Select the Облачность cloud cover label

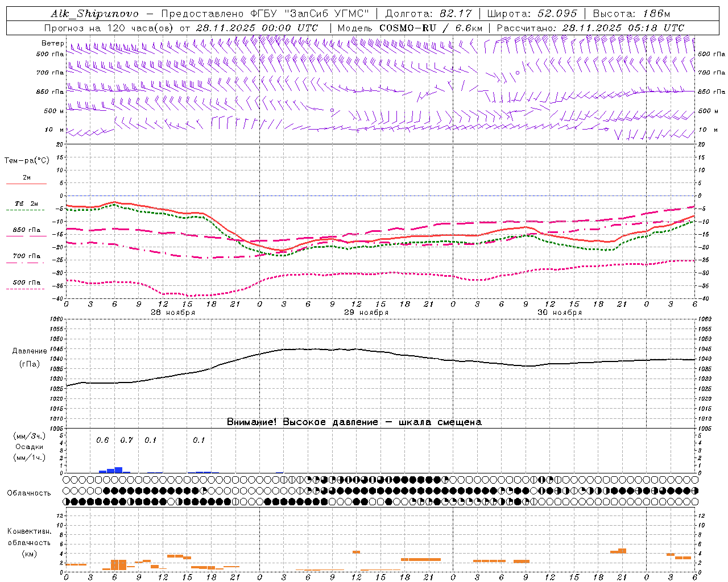pos(29,493)
